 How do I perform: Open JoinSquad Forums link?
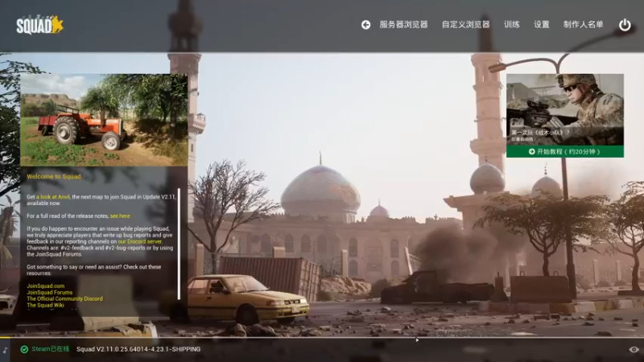coord(50,293)
